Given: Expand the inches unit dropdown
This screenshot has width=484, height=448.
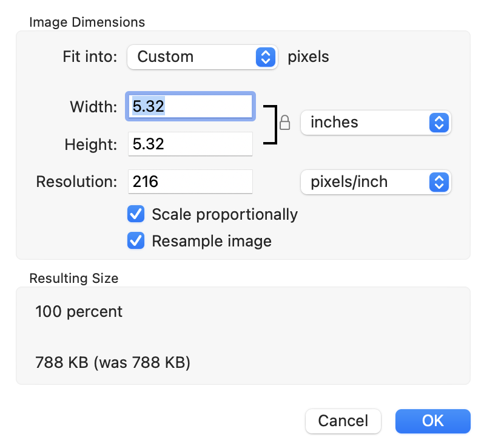Looking at the screenshot, I should click(x=375, y=123).
